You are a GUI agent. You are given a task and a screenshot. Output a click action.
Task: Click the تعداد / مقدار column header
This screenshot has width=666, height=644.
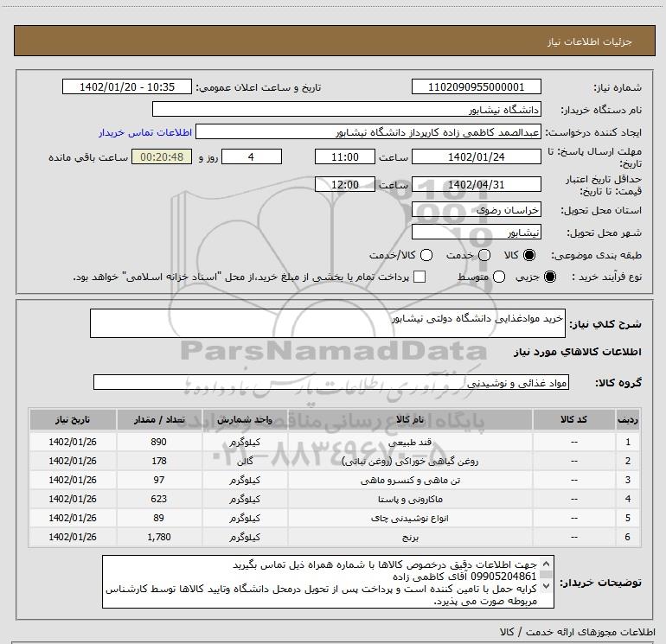click(x=159, y=419)
